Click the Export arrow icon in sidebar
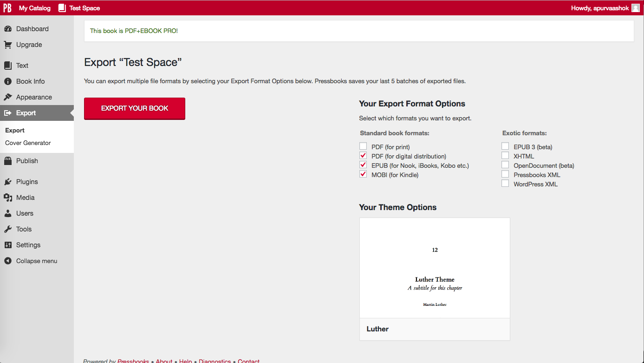The width and height of the screenshot is (644, 363). click(8, 113)
